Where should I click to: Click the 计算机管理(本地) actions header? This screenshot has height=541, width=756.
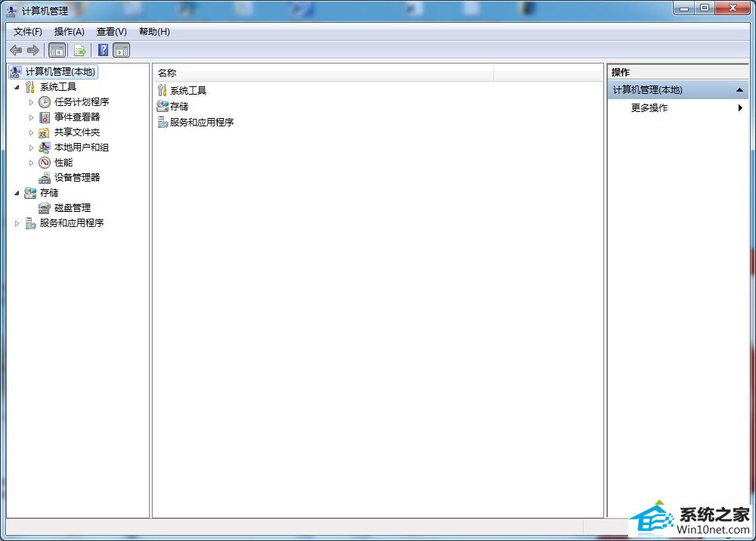click(x=678, y=90)
